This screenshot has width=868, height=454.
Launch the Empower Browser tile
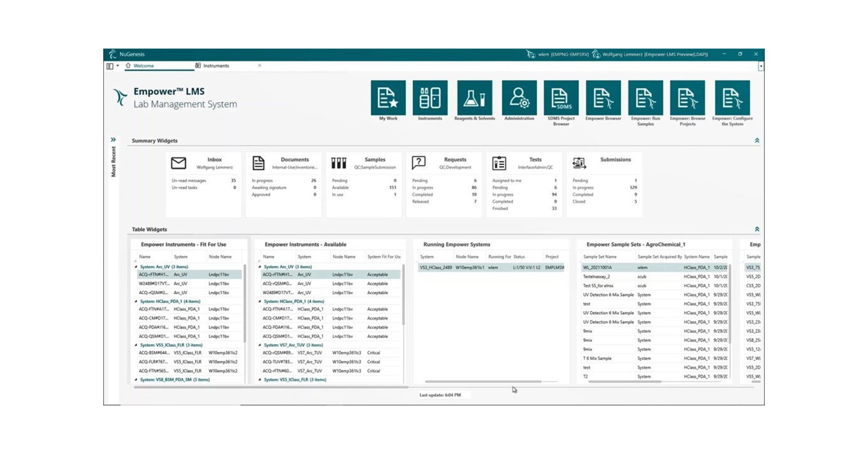coord(603,98)
